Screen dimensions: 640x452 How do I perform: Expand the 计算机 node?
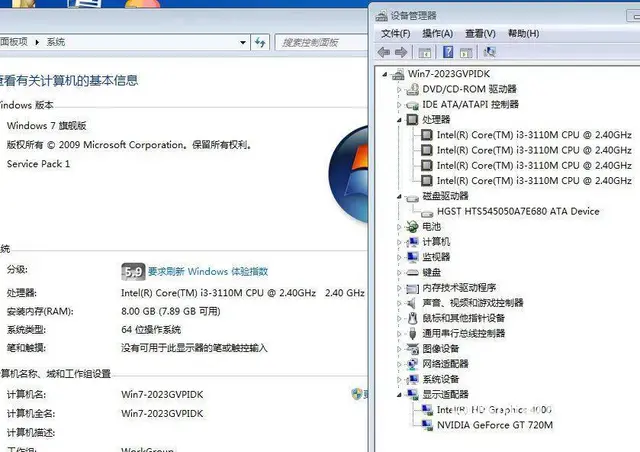point(399,242)
